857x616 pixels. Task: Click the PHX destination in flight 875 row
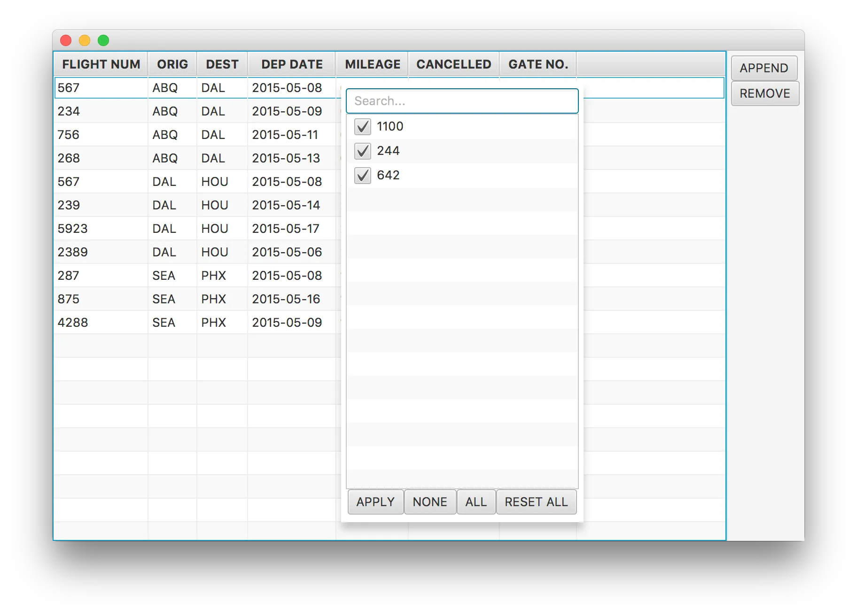click(x=222, y=299)
